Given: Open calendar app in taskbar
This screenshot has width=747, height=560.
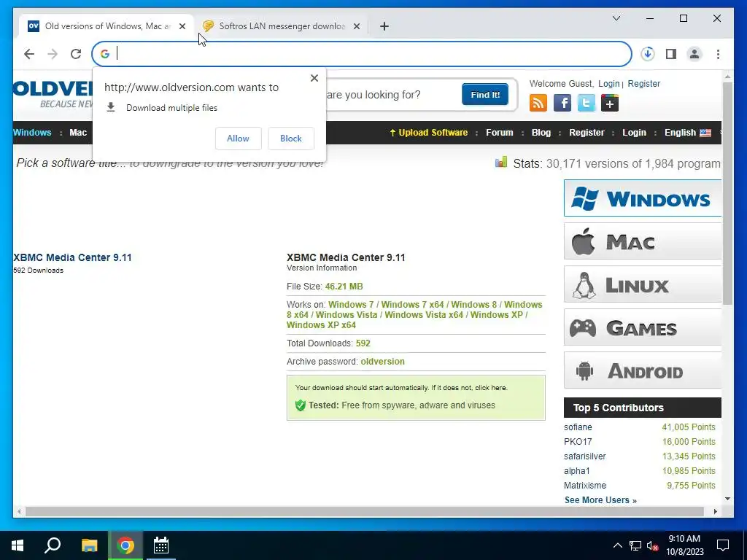Looking at the screenshot, I should tap(161, 545).
